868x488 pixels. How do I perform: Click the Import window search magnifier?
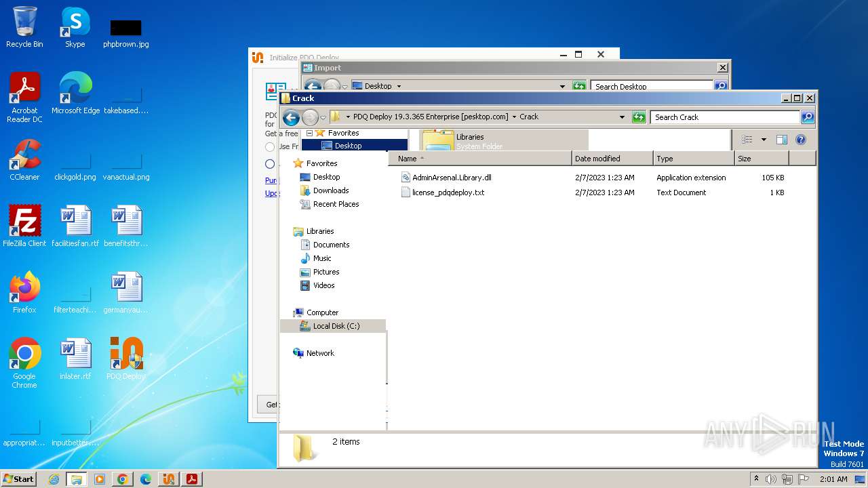coord(721,86)
